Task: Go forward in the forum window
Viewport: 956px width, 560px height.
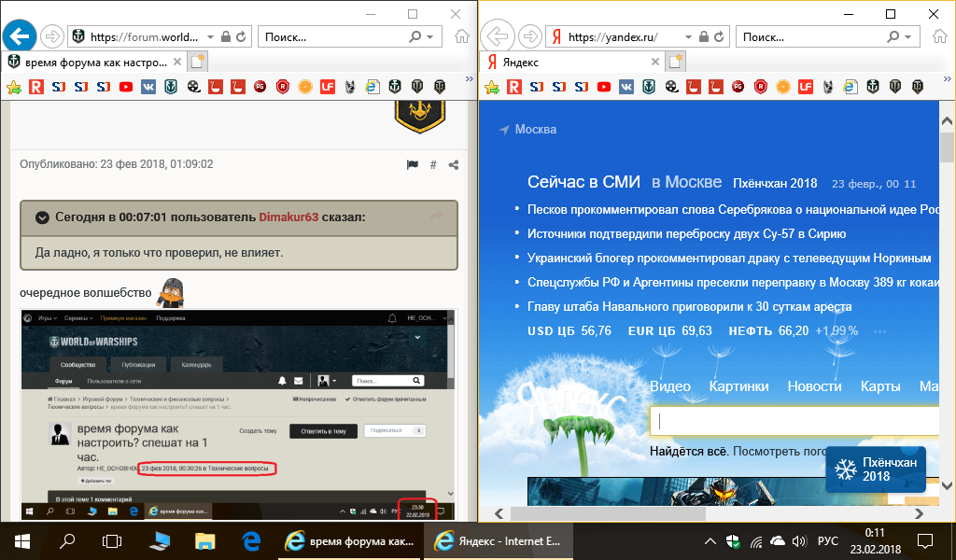Action: pyautogui.click(x=52, y=37)
